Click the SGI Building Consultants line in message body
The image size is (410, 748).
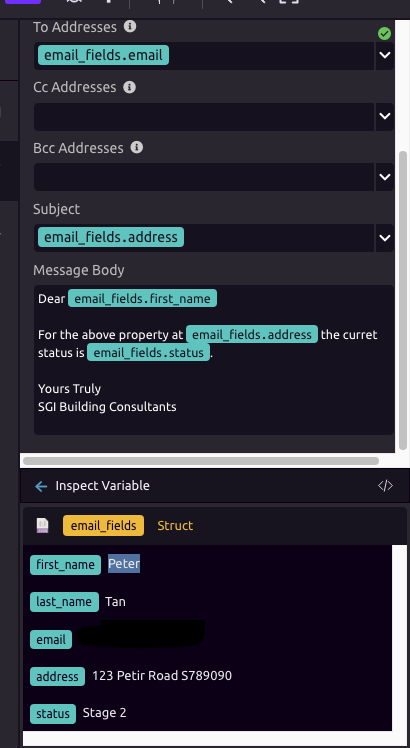[x=107, y=407]
